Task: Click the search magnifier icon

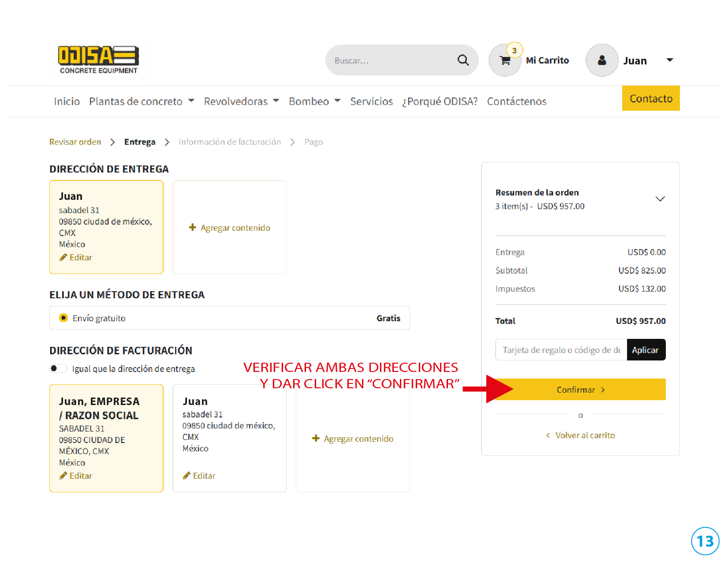Action: click(463, 60)
